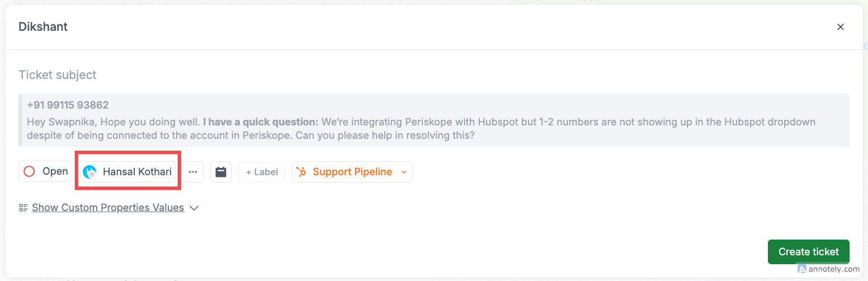Open the three-dots more options button
Screen dimensions: 868x281
point(193,172)
